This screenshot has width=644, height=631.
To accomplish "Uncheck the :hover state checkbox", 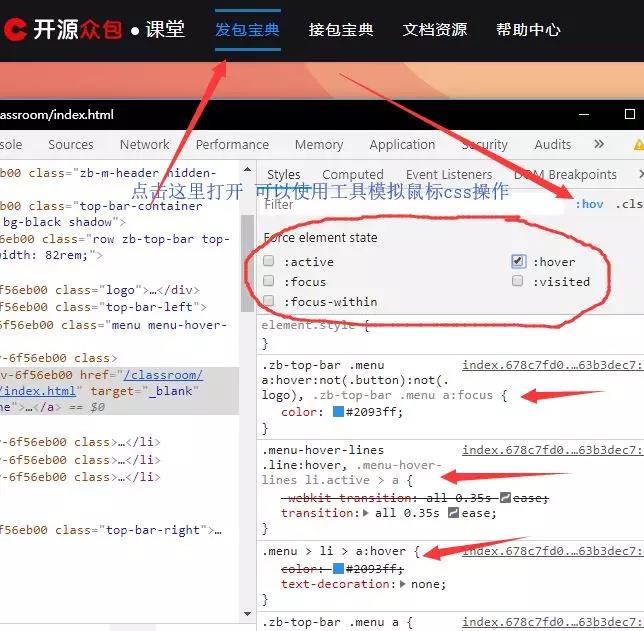I will [518, 261].
